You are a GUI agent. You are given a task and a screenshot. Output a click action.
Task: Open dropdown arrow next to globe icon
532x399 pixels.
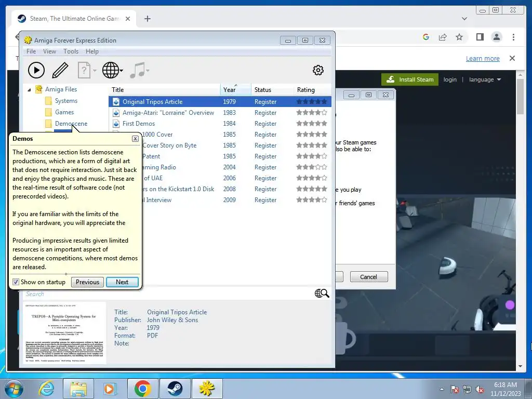pos(122,71)
